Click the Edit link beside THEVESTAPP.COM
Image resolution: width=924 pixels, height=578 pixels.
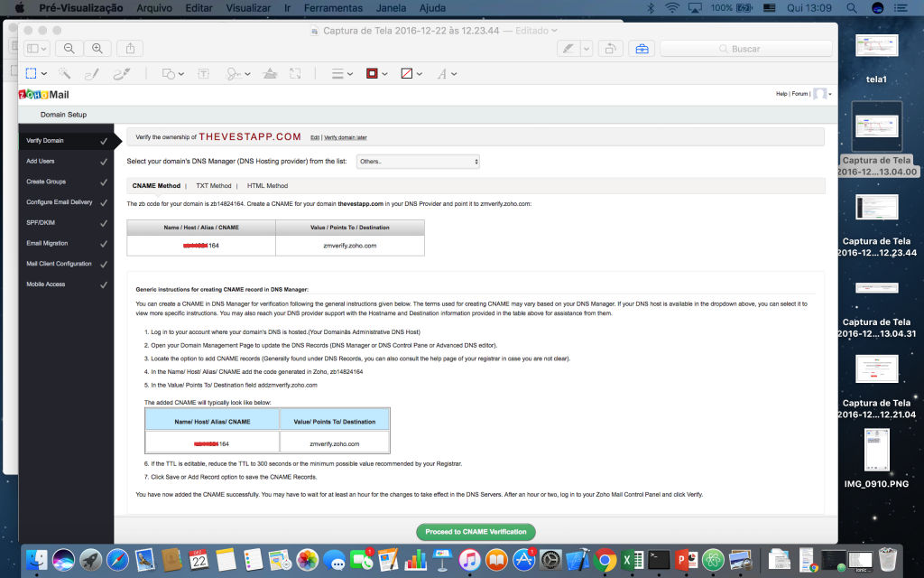point(315,137)
